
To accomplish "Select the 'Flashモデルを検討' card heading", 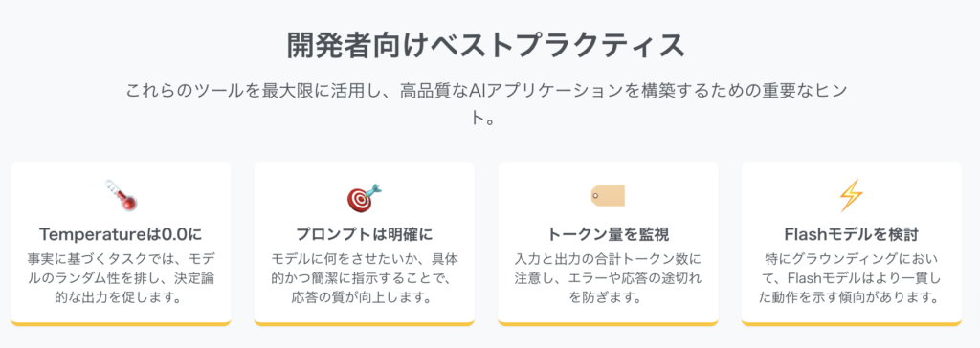I will 851,235.
